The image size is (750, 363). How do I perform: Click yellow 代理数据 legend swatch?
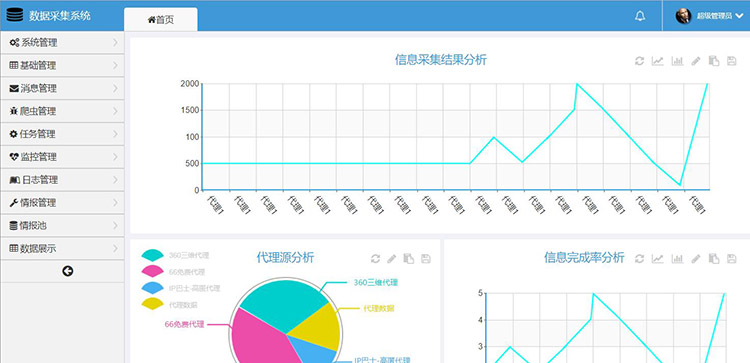[153, 304]
